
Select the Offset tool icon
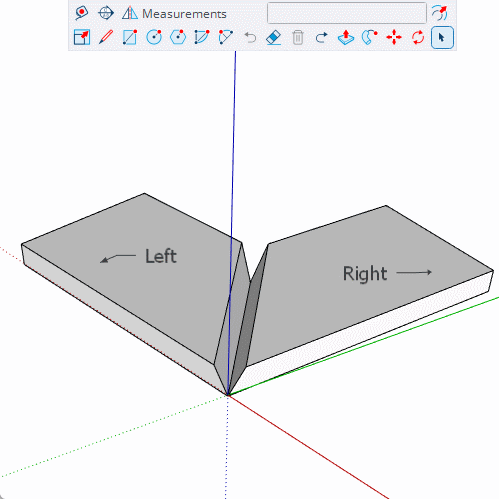439,13
